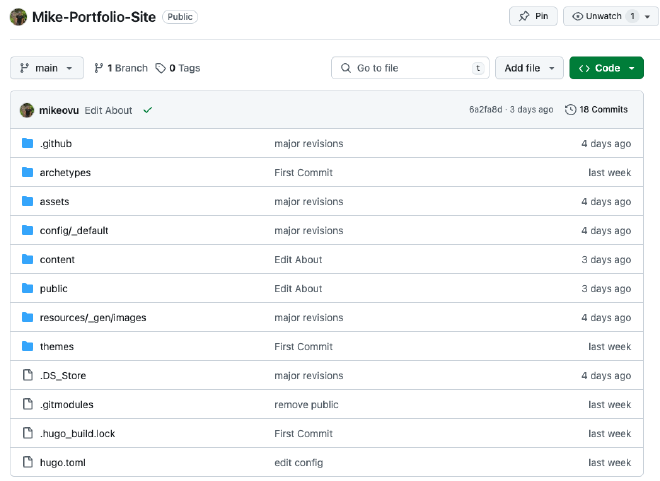Screen dimensions: 660x481
Task: Click the mikeovu commit author avatar
Action: [27, 110]
